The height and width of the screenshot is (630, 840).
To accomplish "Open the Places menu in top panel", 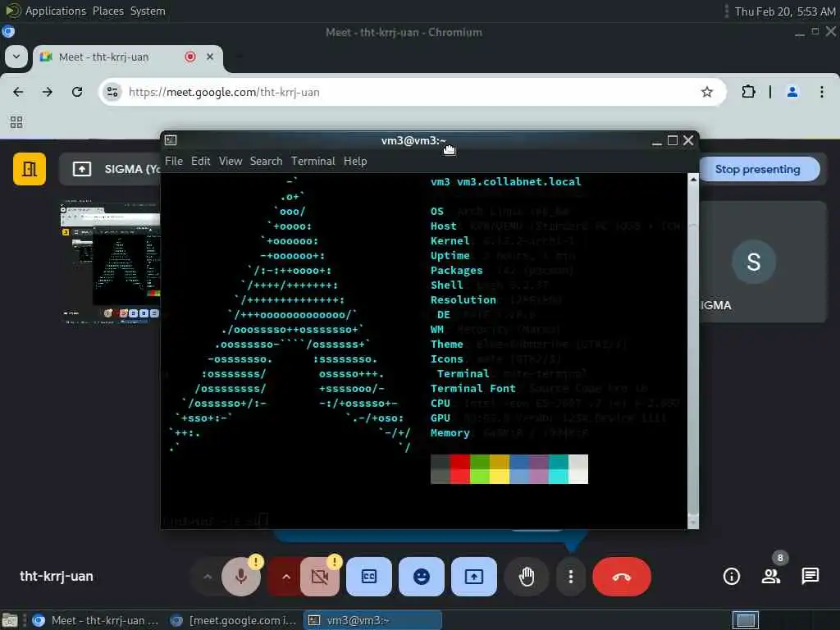I will [107, 11].
